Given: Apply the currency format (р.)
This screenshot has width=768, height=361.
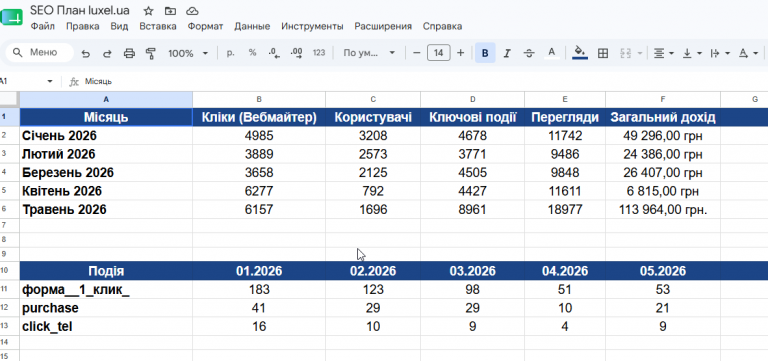Looking at the screenshot, I should 231,53.
